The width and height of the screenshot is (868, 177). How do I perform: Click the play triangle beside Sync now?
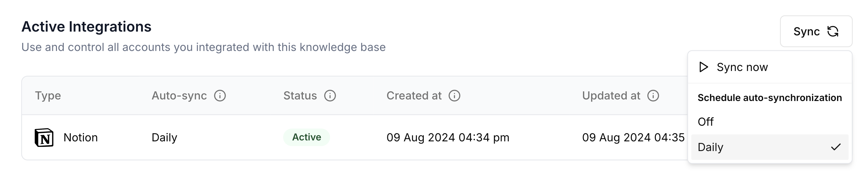click(x=703, y=67)
